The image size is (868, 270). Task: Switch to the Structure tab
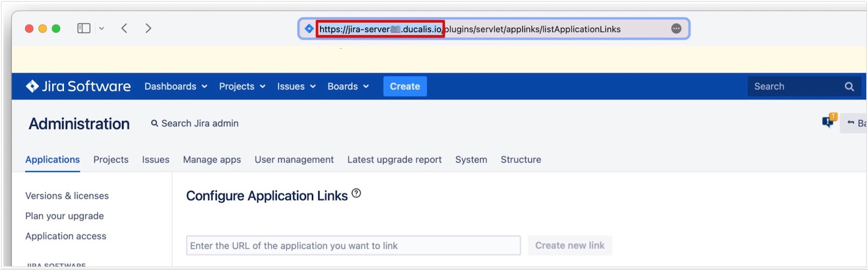pos(521,160)
